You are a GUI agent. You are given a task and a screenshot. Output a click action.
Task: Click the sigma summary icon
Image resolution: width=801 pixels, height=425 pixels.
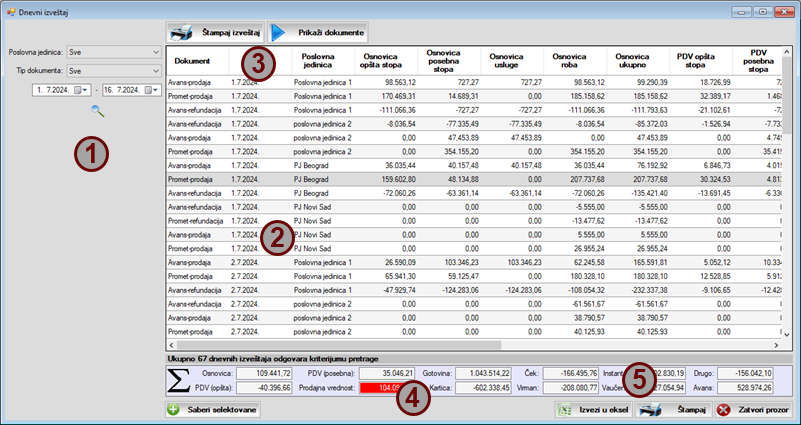tap(178, 381)
